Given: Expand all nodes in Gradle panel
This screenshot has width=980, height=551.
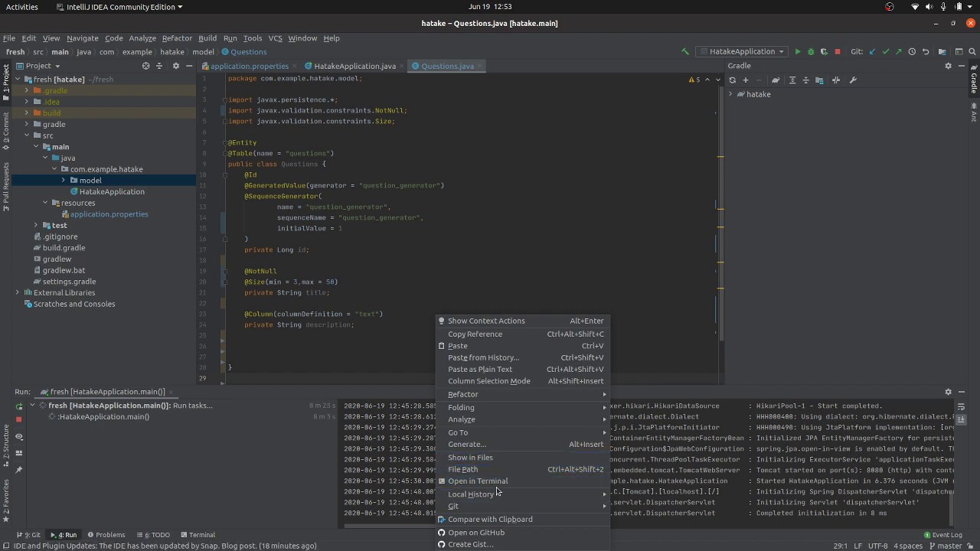Looking at the screenshot, I should 792,80.
